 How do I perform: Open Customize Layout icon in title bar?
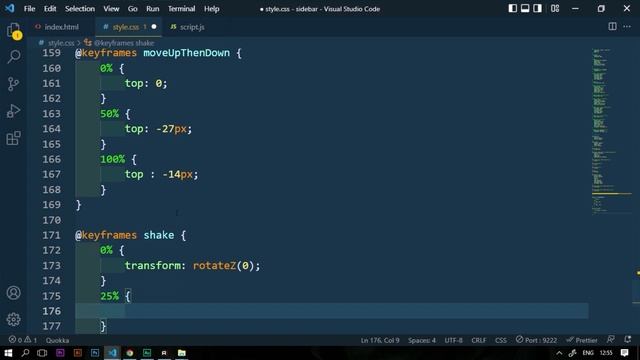555,9
